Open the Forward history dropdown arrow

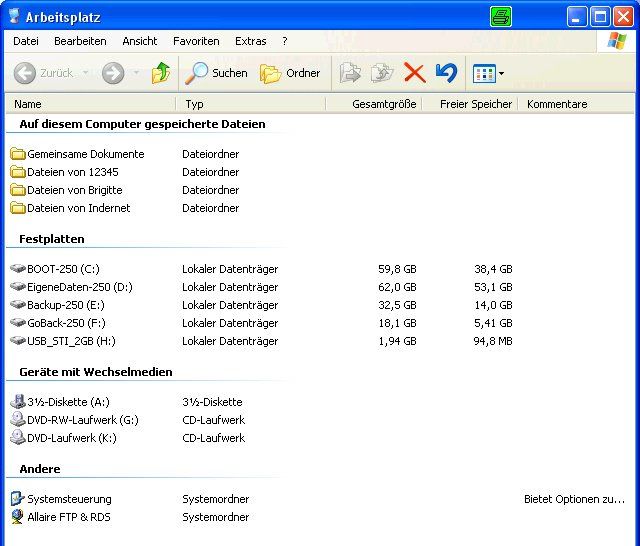(x=135, y=73)
